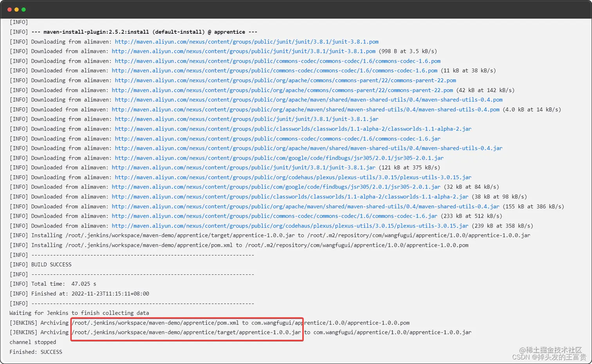Click the '(4.0 kB at 14 kB/s)' download stat
The height and width of the screenshot is (364, 592).
532,110
